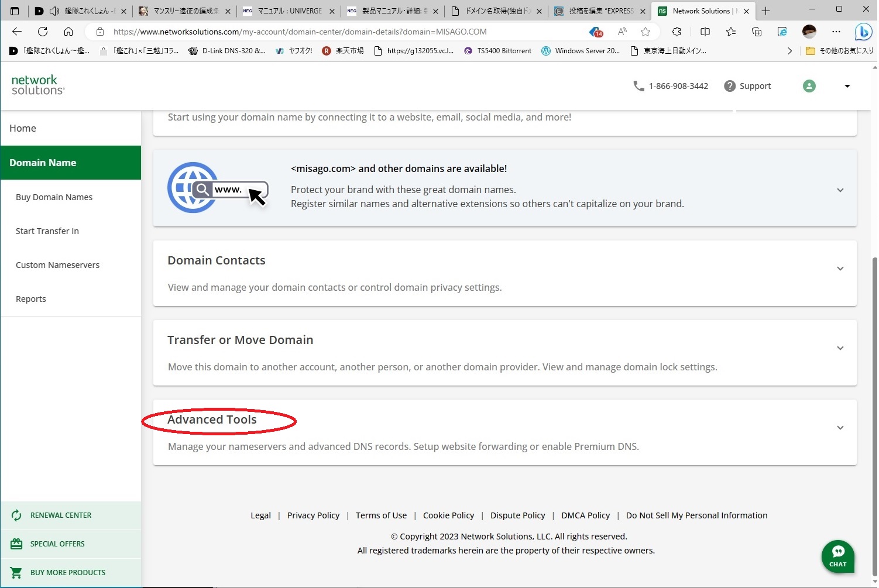Click the Network Solutions logo
The image size is (879, 588).
pyautogui.click(x=38, y=85)
